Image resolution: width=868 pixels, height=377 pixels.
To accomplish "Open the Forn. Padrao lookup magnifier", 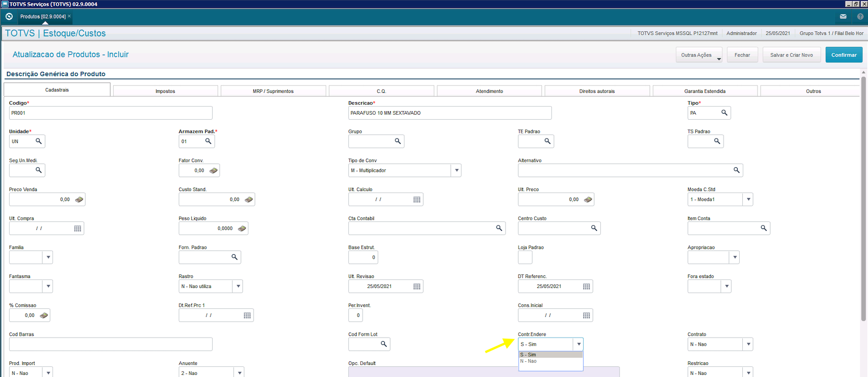I will (234, 257).
